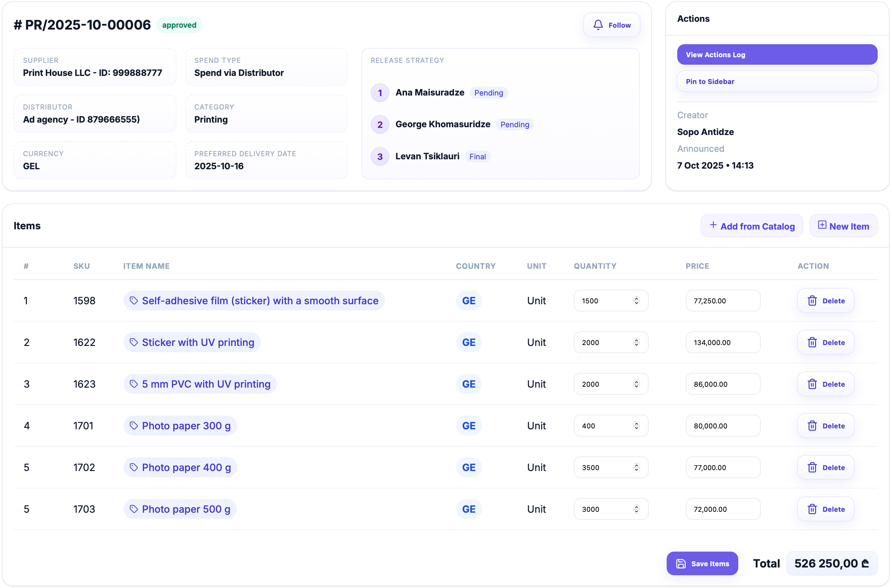Click the approved status badge

tap(179, 25)
